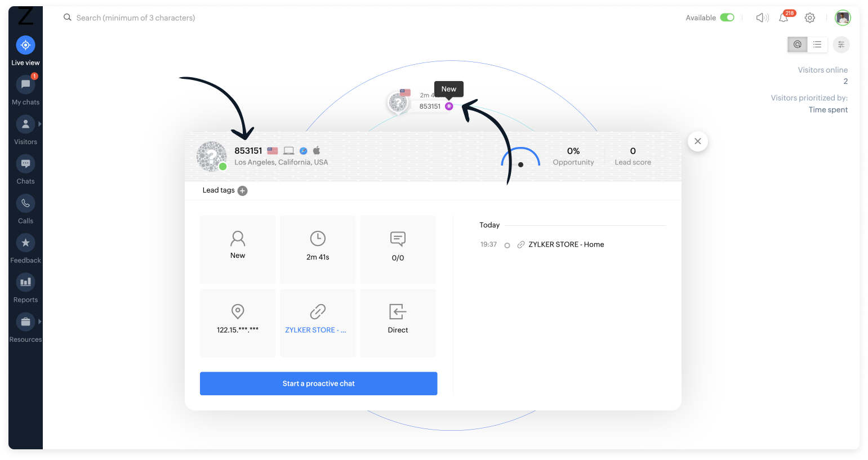
Task: Expand the Resources submenu arrow
Action: click(x=39, y=321)
